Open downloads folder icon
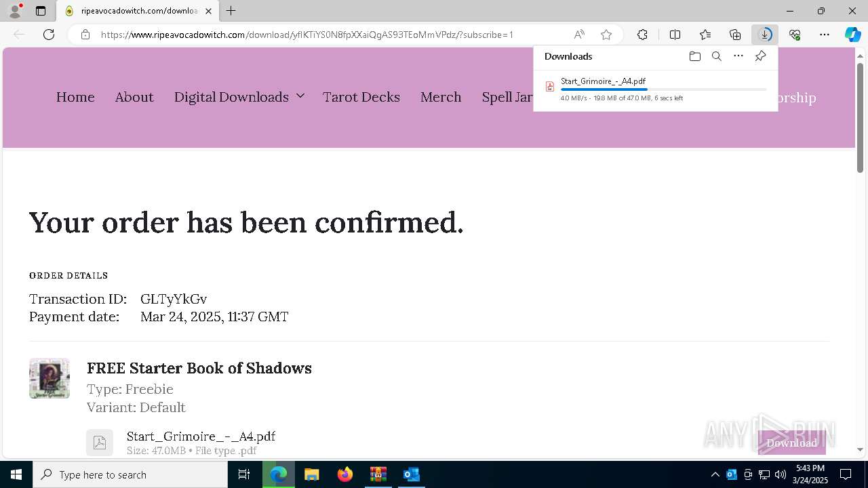The image size is (868, 488). pyautogui.click(x=694, y=56)
